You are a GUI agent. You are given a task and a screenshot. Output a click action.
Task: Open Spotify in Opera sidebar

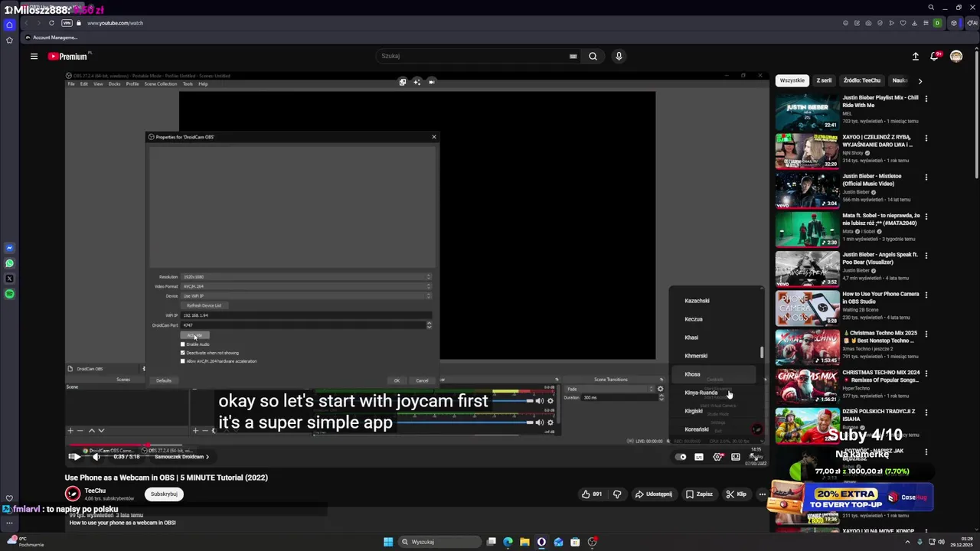pyautogui.click(x=9, y=294)
